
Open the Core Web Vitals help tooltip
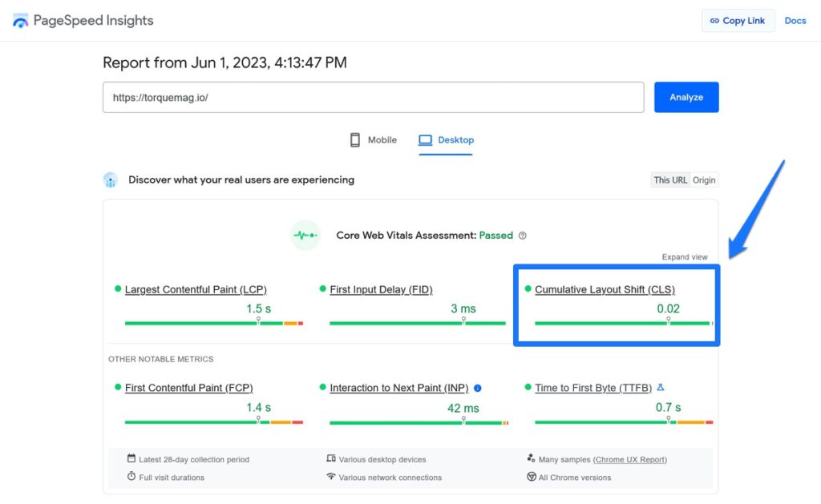[x=523, y=236]
